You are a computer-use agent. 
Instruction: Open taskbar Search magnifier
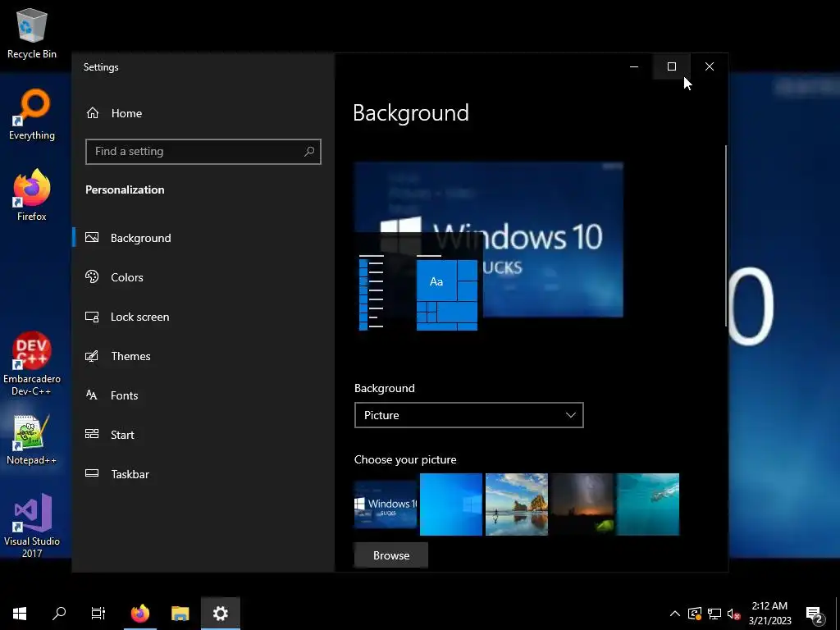(59, 614)
